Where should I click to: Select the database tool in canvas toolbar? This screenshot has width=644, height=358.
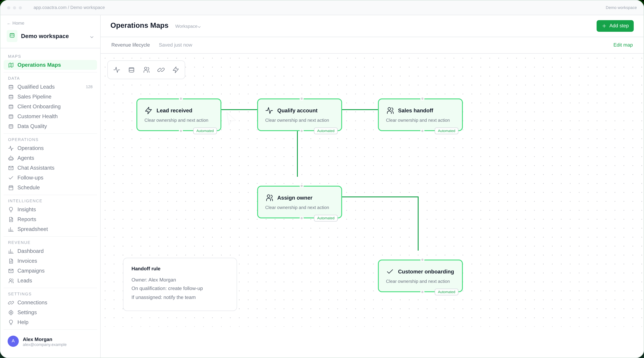pyautogui.click(x=131, y=70)
